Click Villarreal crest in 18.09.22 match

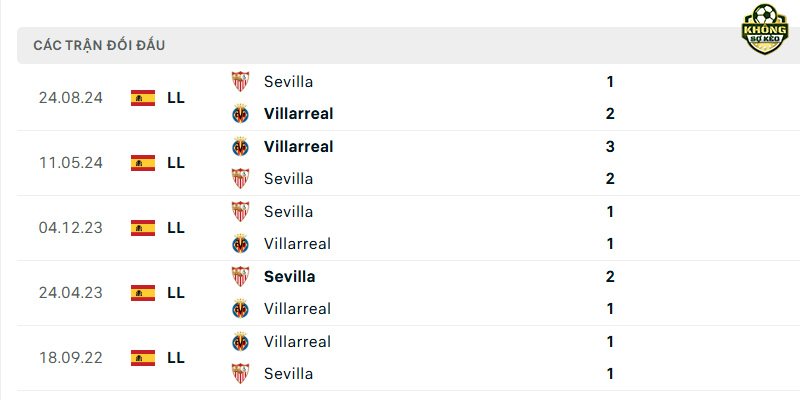pyautogui.click(x=240, y=341)
